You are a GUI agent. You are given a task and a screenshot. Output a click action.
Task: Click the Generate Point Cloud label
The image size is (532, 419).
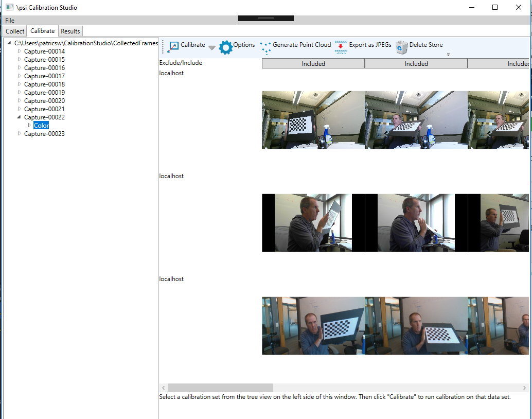click(x=302, y=45)
